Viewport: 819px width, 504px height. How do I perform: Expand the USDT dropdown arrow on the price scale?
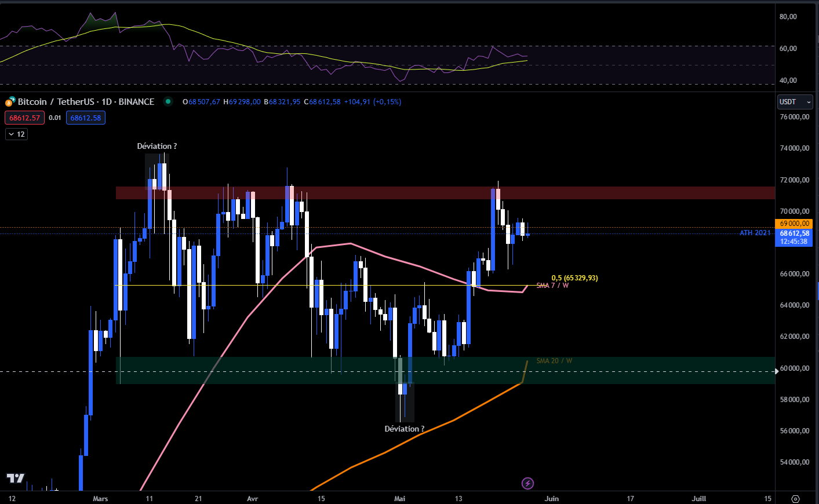pos(810,102)
